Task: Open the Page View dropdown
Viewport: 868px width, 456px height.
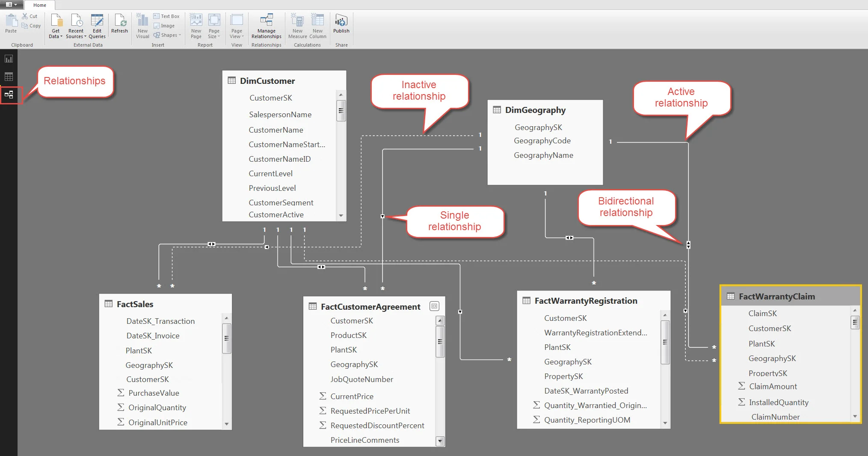Action: pyautogui.click(x=236, y=27)
